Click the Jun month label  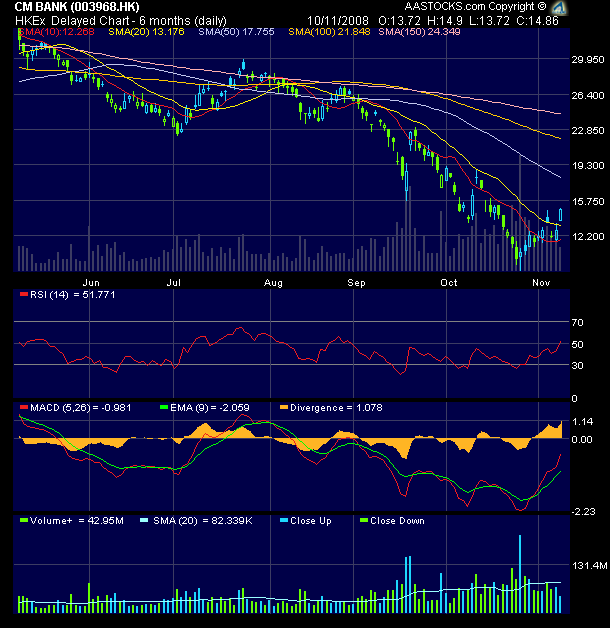click(x=91, y=283)
